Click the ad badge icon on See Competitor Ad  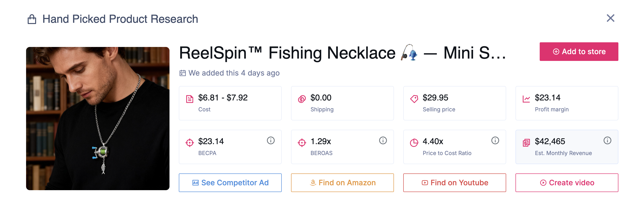196,182
